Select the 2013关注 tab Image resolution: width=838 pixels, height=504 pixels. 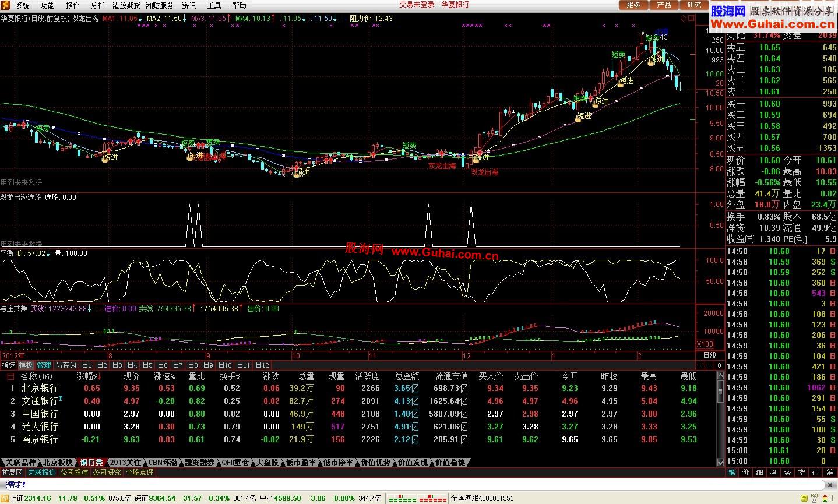[125, 462]
